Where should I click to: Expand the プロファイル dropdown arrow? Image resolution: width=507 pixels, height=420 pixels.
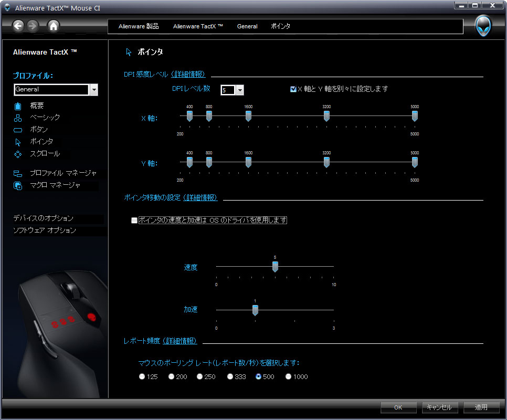click(94, 90)
